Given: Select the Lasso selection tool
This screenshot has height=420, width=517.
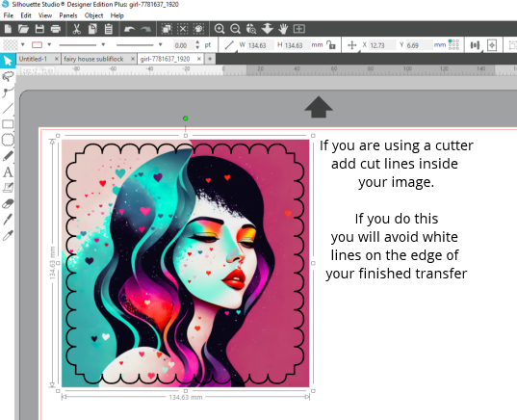Looking at the screenshot, I should coord(8,77).
